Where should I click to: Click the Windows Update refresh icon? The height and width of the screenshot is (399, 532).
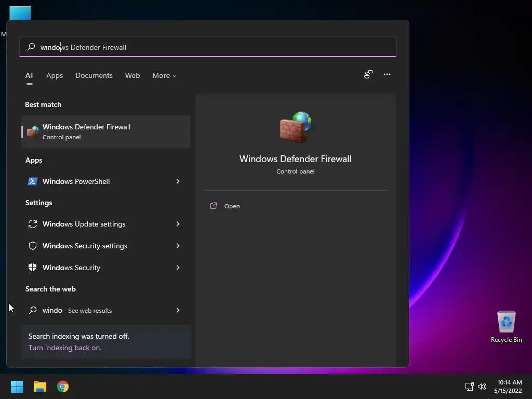(x=33, y=224)
